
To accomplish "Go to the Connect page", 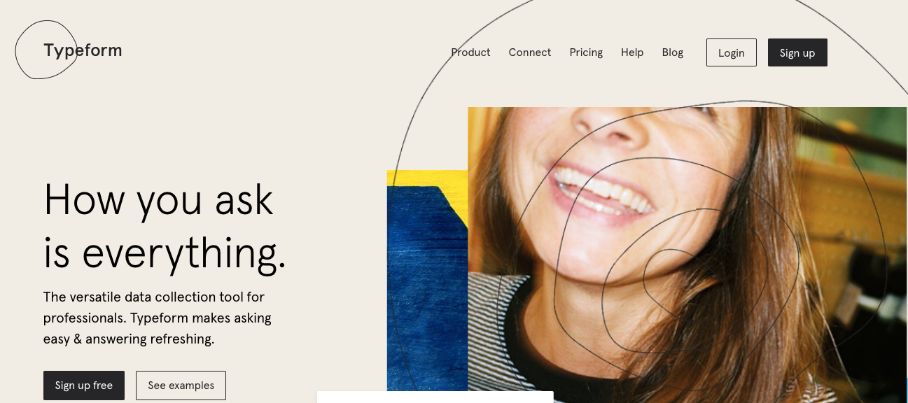I will [x=530, y=52].
